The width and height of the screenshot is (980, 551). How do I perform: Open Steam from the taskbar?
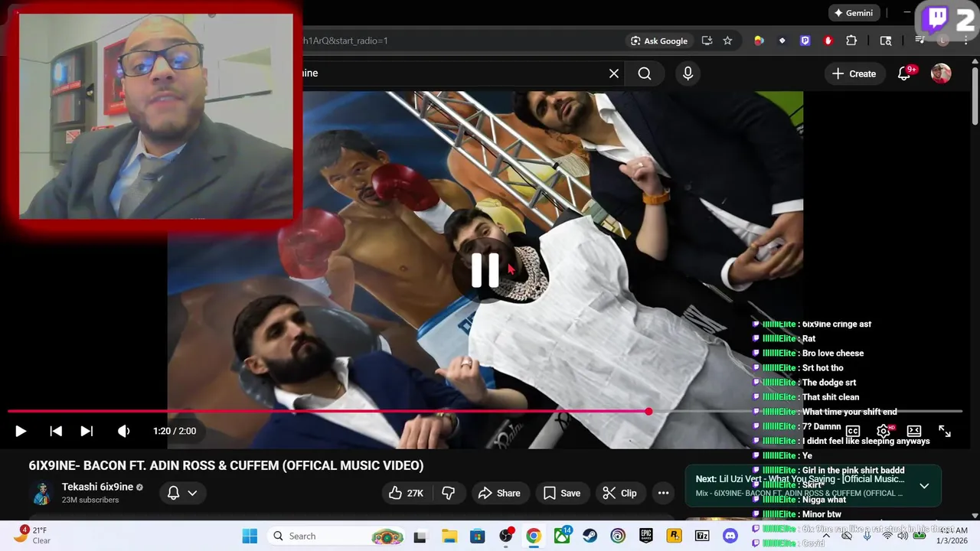coord(590,536)
